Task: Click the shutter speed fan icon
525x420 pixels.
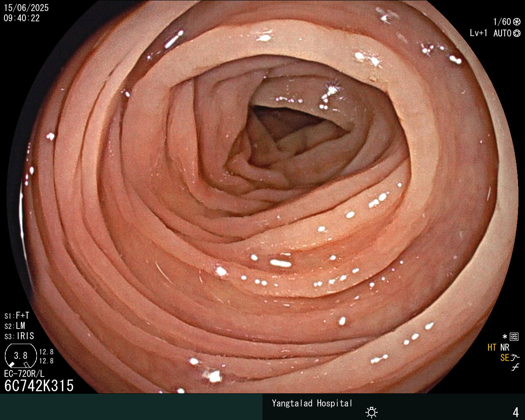Action: click(517, 22)
